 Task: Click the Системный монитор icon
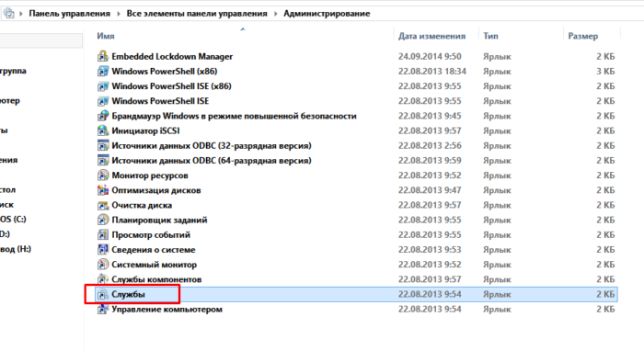coord(103,265)
